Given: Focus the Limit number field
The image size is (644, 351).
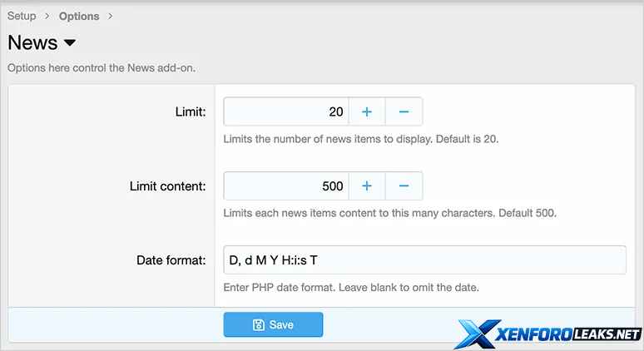Looking at the screenshot, I should tap(286, 111).
